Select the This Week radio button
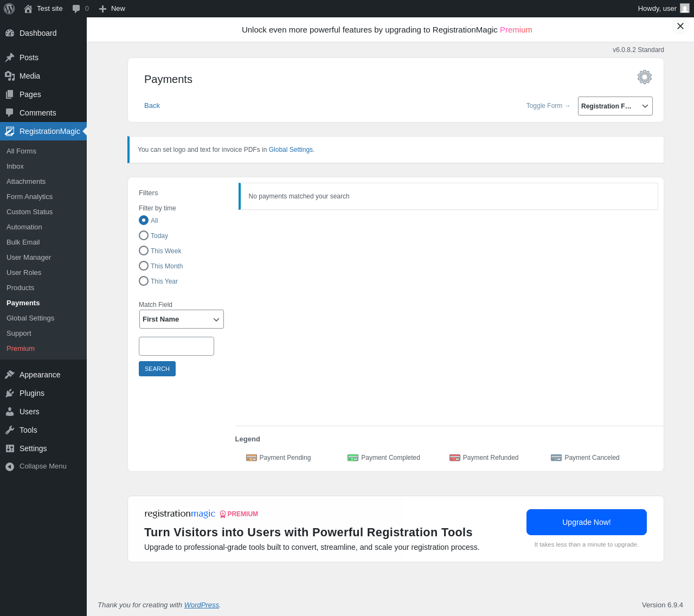The width and height of the screenshot is (694, 616). (x=144, y=251)
